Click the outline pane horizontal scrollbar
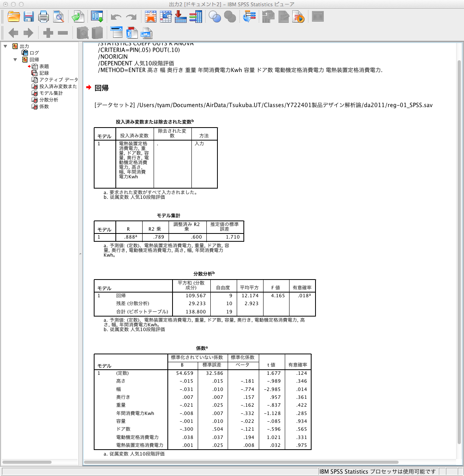The width and height of the screenshot is (464, 476). 27,462
